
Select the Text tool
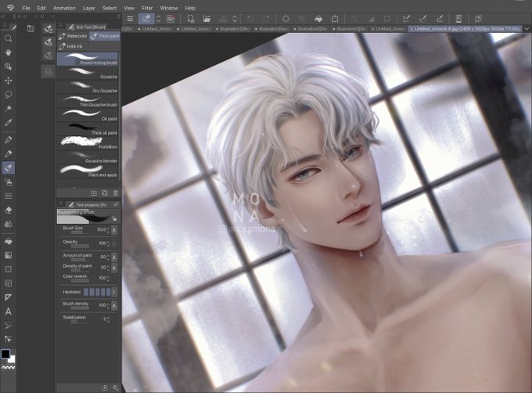pos(8,312)
